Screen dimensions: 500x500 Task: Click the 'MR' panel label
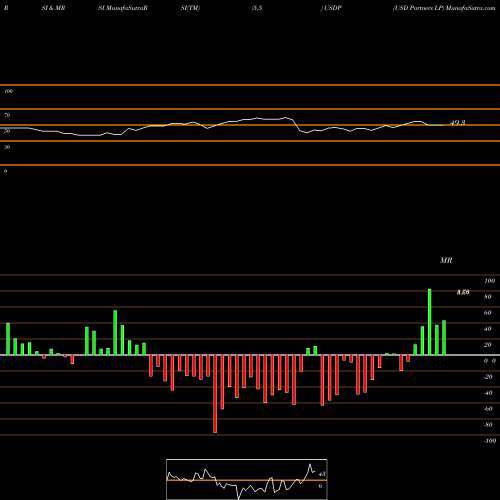click(446, 260)
